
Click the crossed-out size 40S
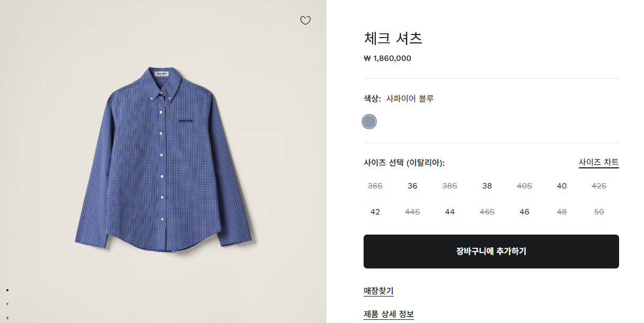click(x=524, y=186)
